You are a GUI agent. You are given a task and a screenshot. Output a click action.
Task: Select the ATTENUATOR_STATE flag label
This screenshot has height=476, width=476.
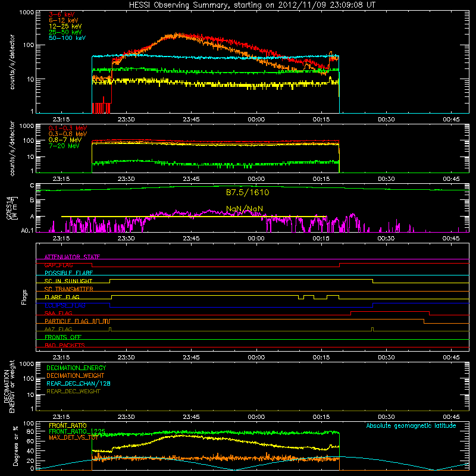pyautogui.click(x=72, y=257)
